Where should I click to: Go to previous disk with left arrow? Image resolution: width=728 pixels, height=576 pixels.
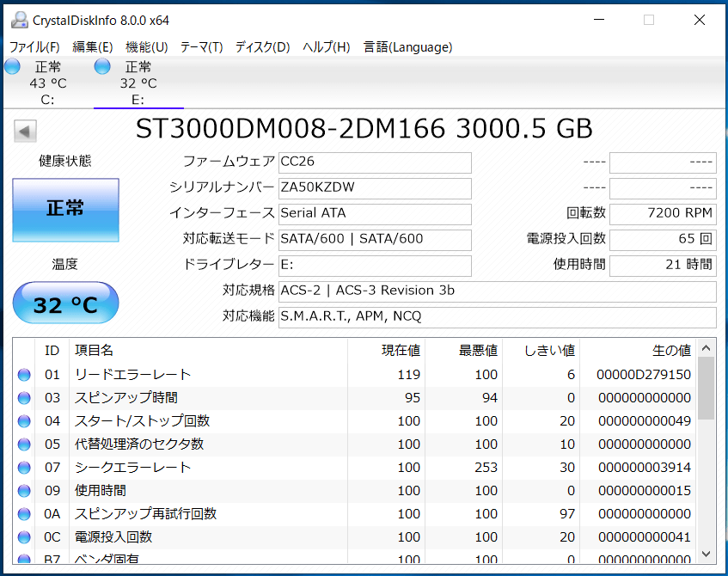point(25,131)
